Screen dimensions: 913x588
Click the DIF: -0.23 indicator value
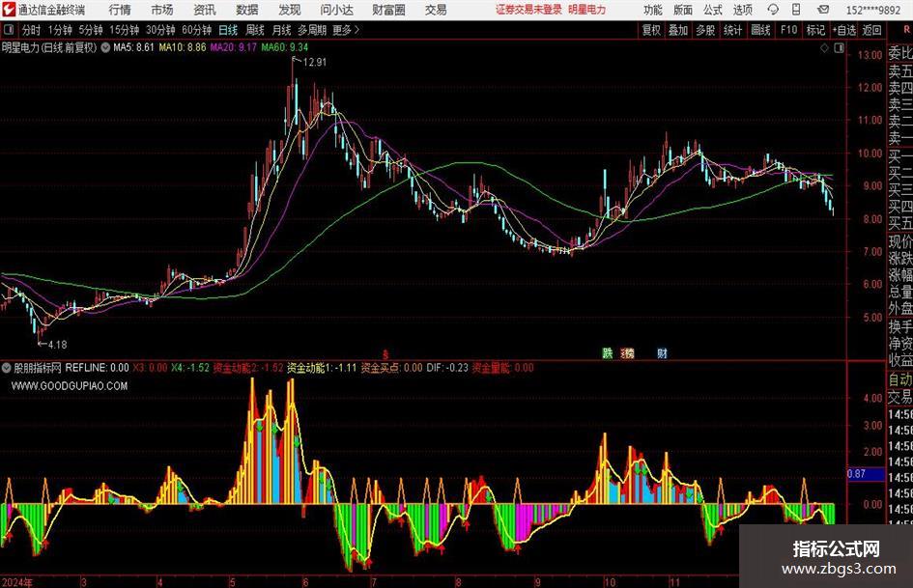(447, 368)
